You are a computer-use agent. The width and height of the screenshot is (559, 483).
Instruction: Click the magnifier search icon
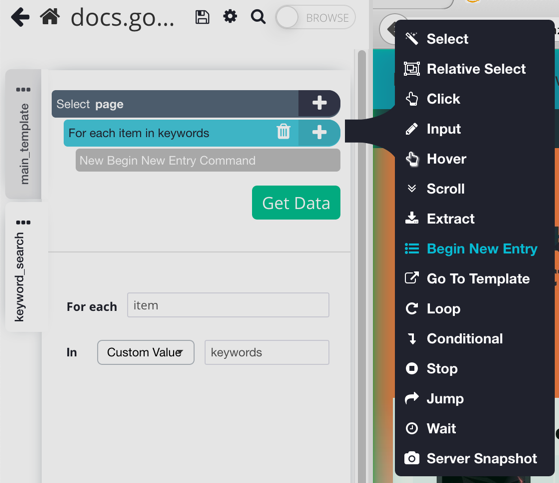click(x=258, y=17)
